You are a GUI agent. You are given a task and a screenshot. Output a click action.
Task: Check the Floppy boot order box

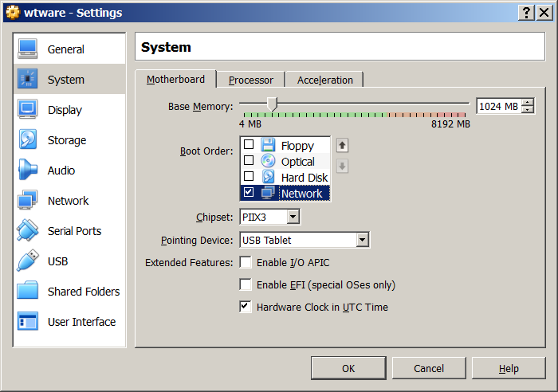pyautogui.click(x=249, y=145)
